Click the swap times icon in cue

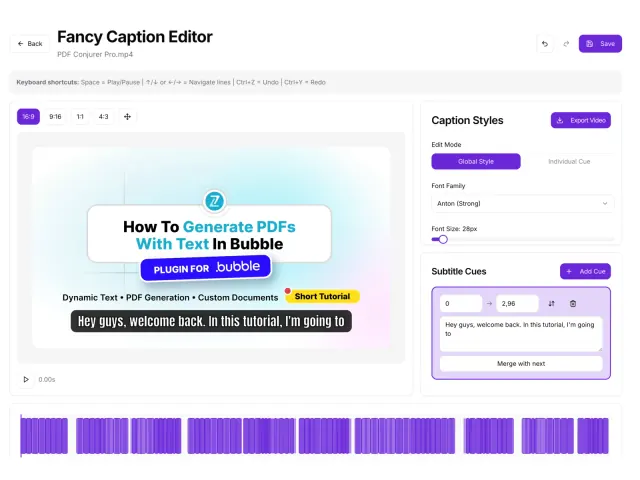coord(551,304)
